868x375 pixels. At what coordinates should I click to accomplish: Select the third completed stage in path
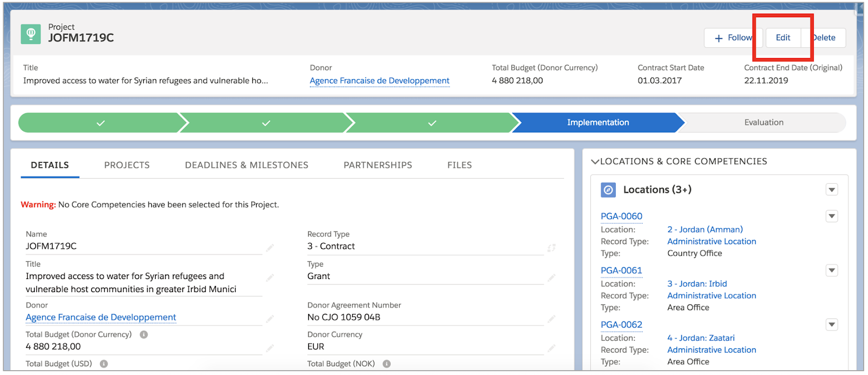tap(432, 123)
